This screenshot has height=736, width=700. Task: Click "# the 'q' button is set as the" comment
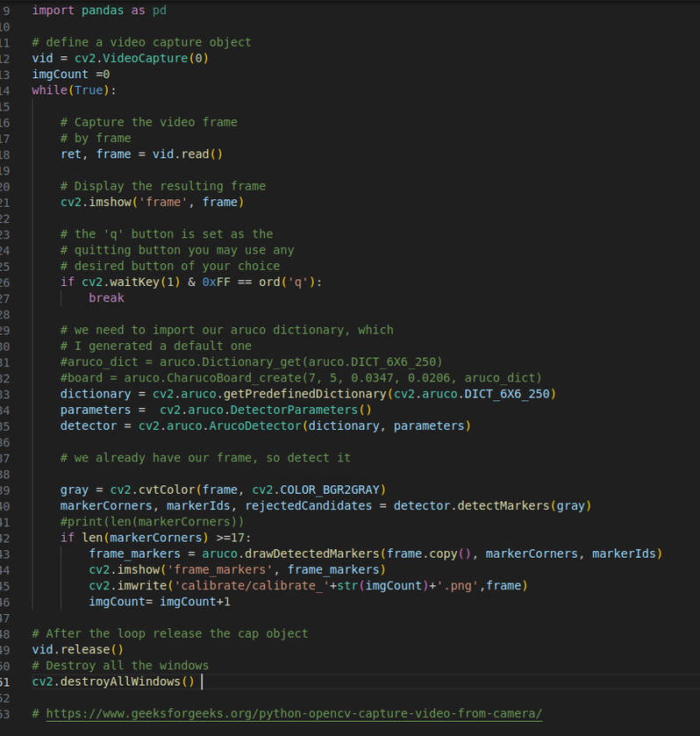pos(167,233)
